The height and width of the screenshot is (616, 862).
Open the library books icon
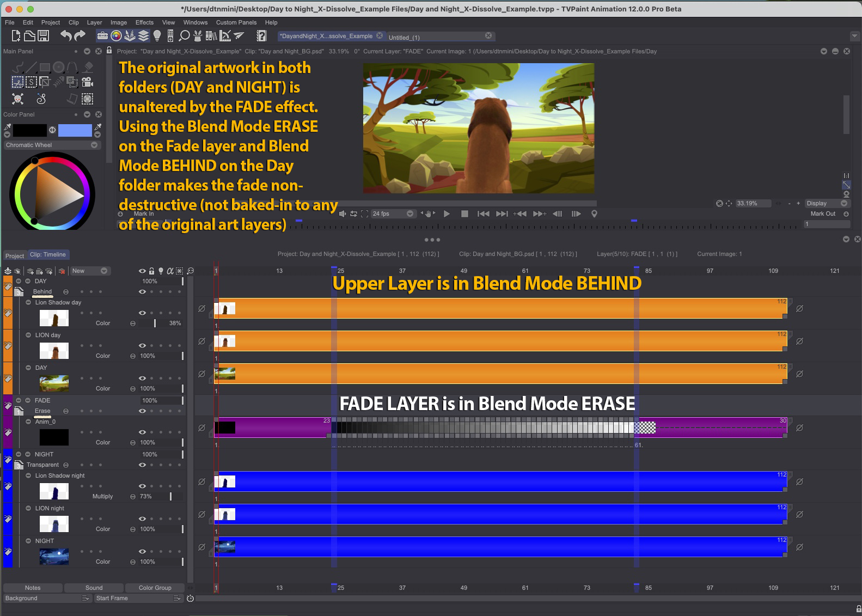click(211, 36)
